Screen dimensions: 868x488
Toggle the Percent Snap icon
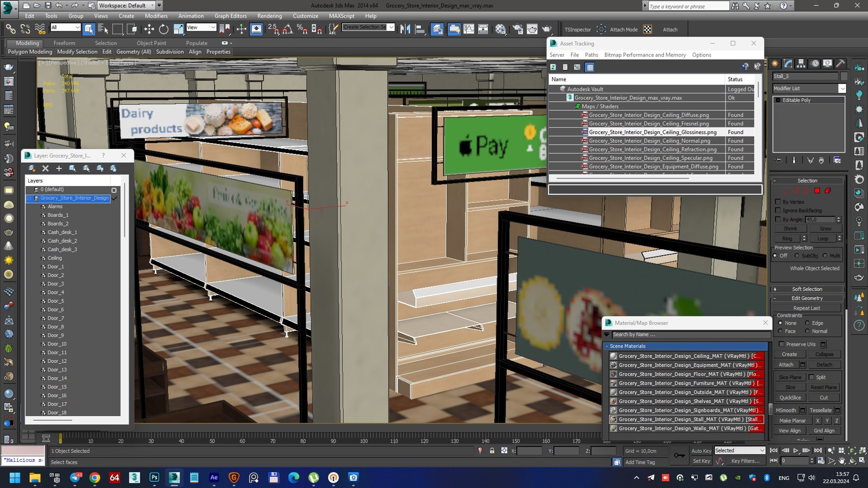tap(302, 29)
